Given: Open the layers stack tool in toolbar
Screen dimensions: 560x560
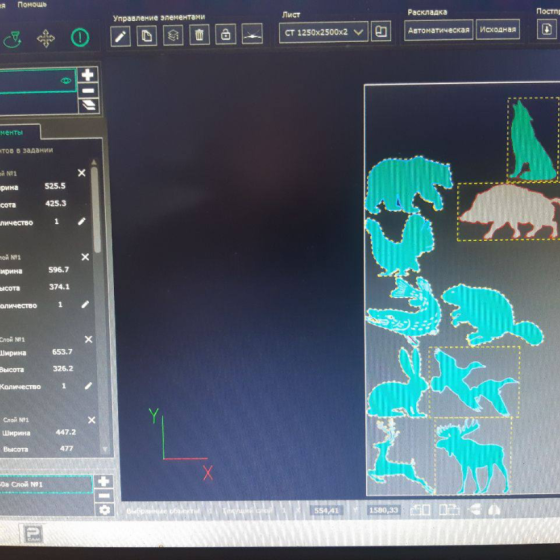Looking at the screenshot, I should pos(173,35).
